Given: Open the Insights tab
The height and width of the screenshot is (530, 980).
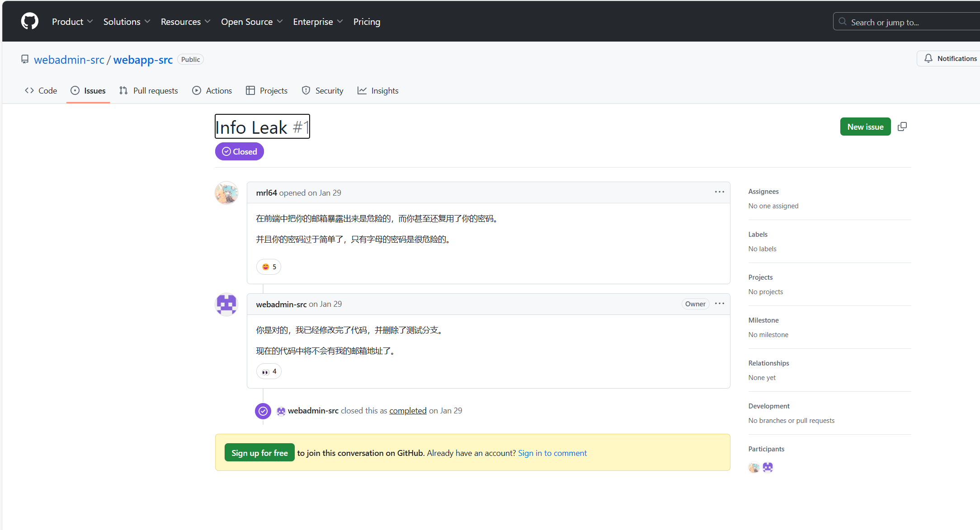Looking at the screenshot, I should 378,91.
